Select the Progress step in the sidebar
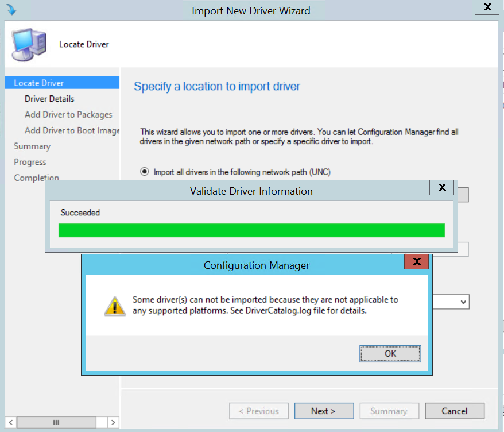 (30, 162)
